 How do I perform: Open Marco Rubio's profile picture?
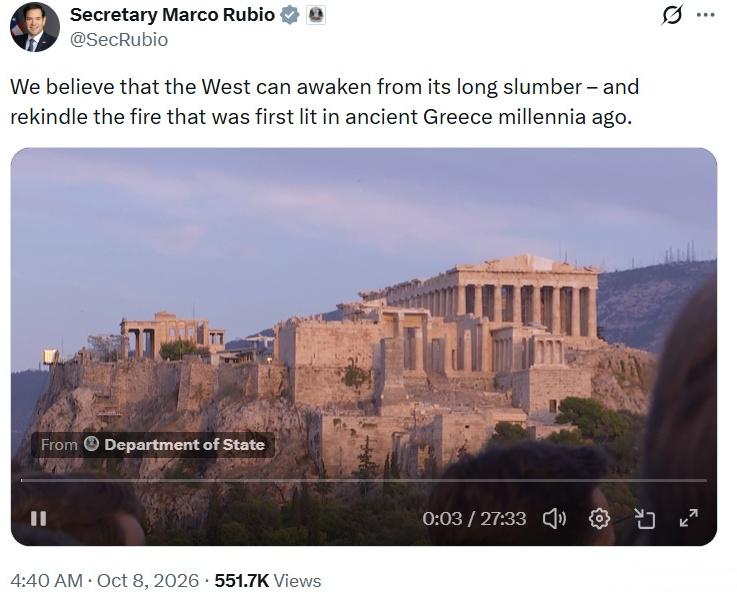pos(35,27)
